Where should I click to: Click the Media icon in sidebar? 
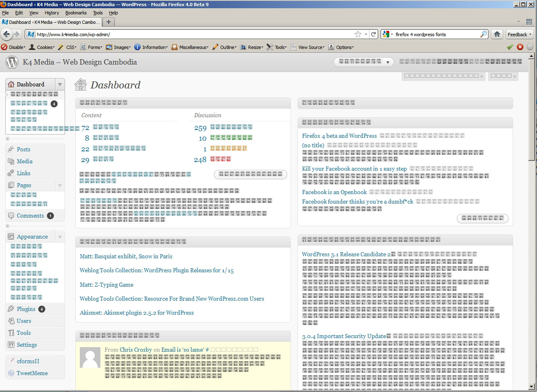(11, 161)
